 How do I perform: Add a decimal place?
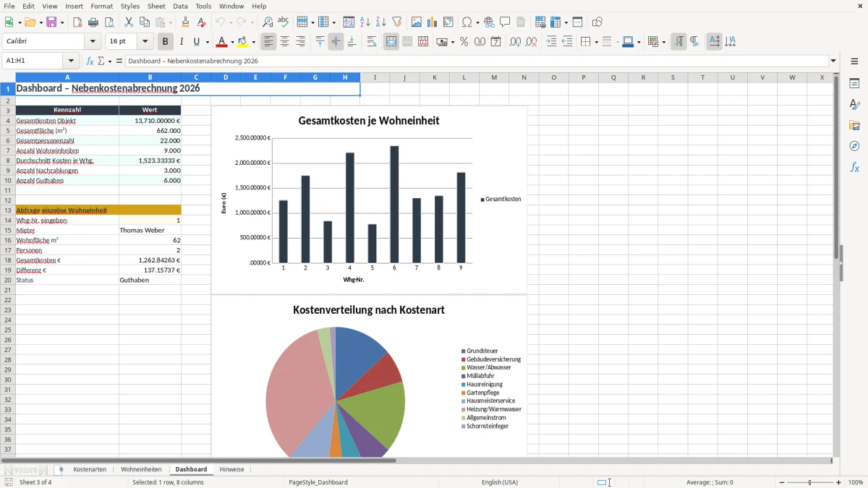[516, 42]
